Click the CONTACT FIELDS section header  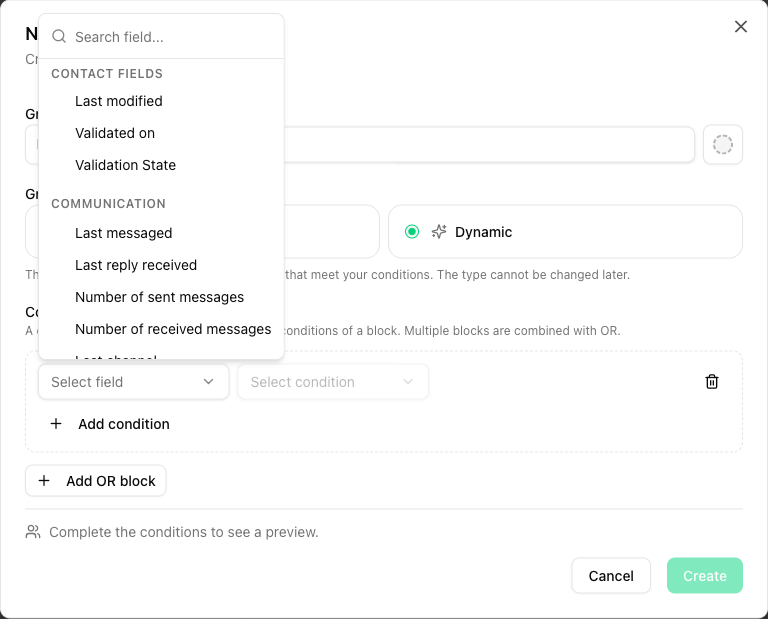click(107, 73)
